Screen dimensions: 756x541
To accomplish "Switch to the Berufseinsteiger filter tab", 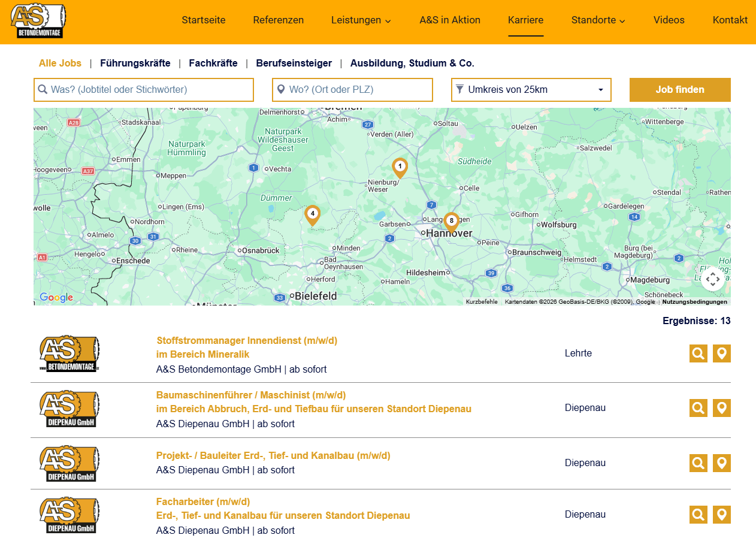I will tap(293, 63).
